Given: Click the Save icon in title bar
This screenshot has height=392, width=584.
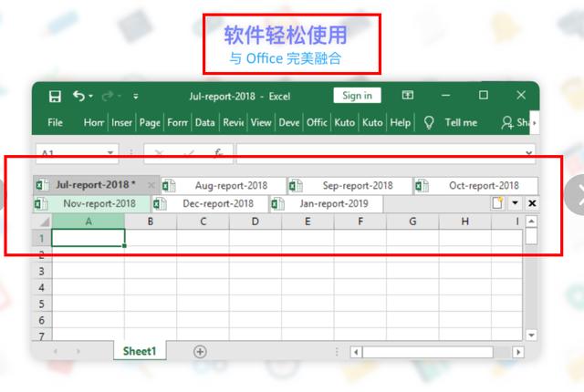Looking at the screenshot, I should (54, 96).
